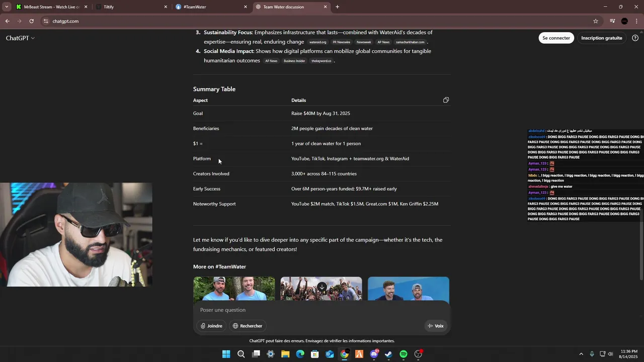Click the Poser une question input
The image size is (644, 362).
click(x=322, y=310)
